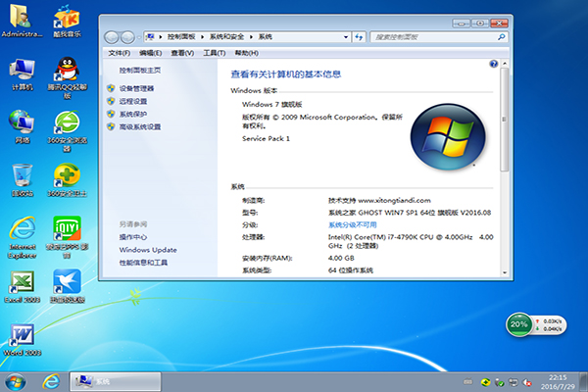Viewport: 588px width, 392px height.
Task: Open the 查看(V) menu
Action: [x=182, y=53]
